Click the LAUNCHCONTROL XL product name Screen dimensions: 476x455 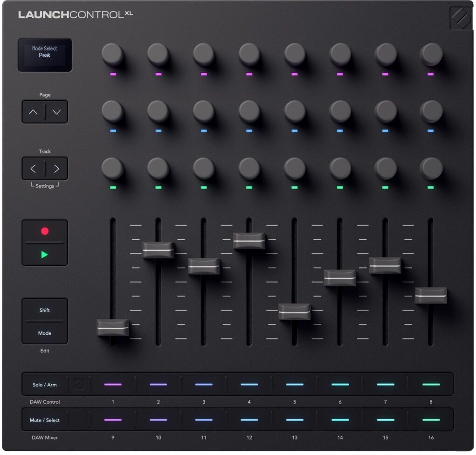click(x=75, y=14)
